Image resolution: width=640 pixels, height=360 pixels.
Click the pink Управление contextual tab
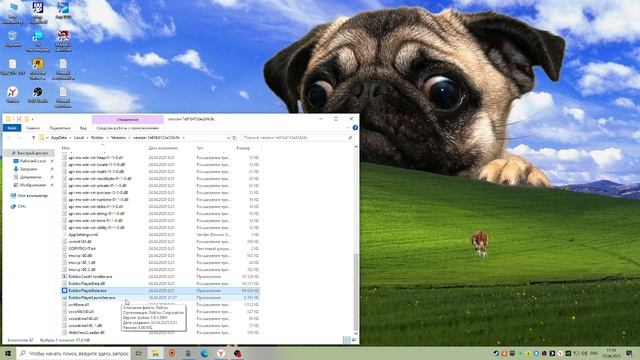[x=128, y=120]
